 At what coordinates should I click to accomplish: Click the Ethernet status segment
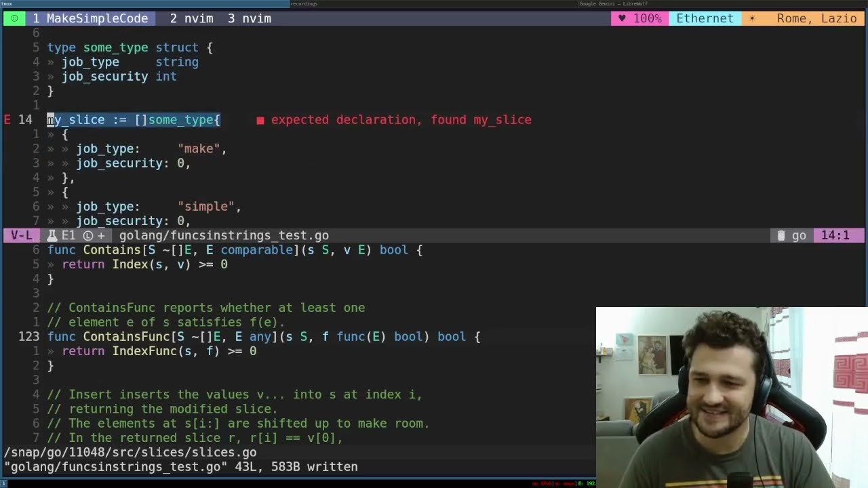point(705,18)
